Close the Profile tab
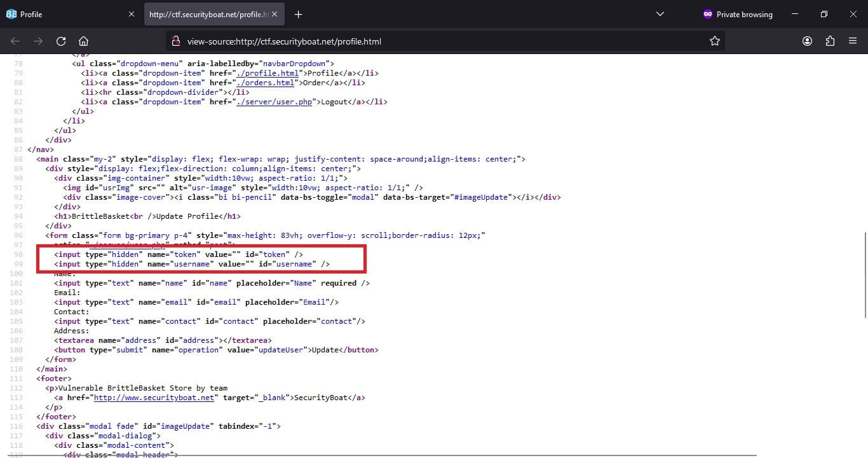Screen dimensions: 868x458 point(132,14)
